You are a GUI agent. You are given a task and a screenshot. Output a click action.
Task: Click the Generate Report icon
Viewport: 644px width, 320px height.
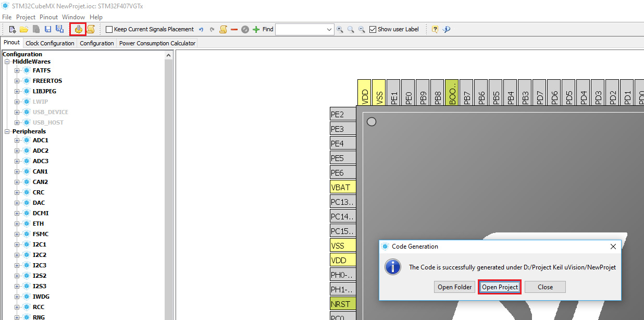[91, 29]
